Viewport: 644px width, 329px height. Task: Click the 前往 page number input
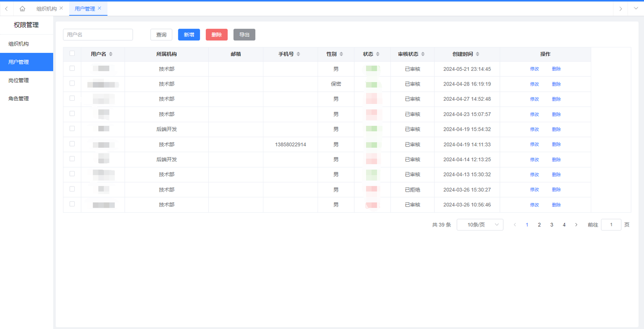[x=611, y=225]
